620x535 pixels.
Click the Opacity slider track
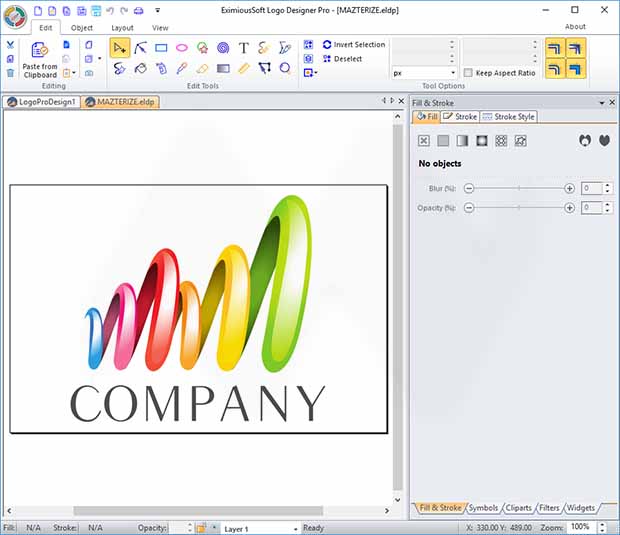click(519, 207)
